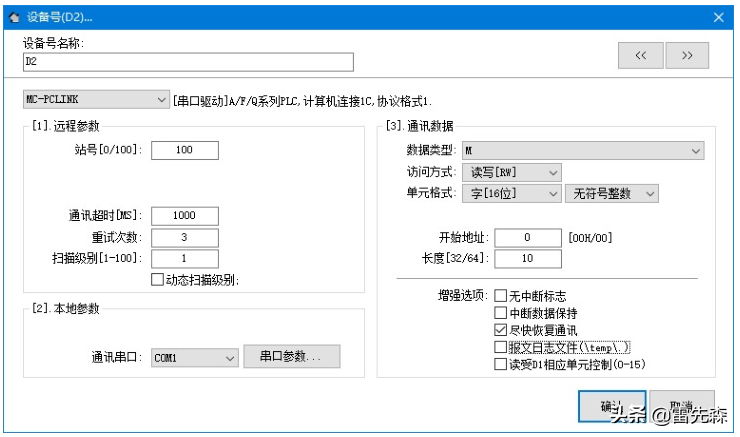740x437 pixels.
Task: Toggle 读受D1相应单元控制 checkbox
Action: (501, 365)
